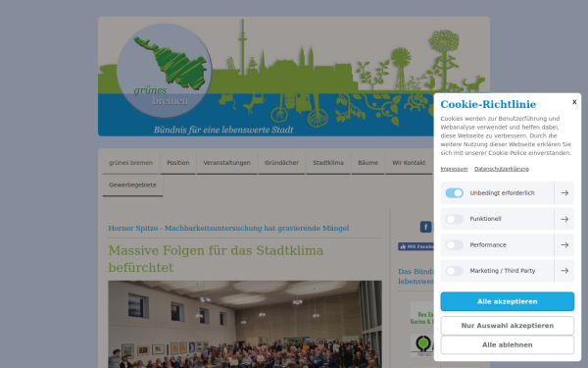Click the Facebook icon in the sidebar
588x368 pixels.
tap(425, 227)
